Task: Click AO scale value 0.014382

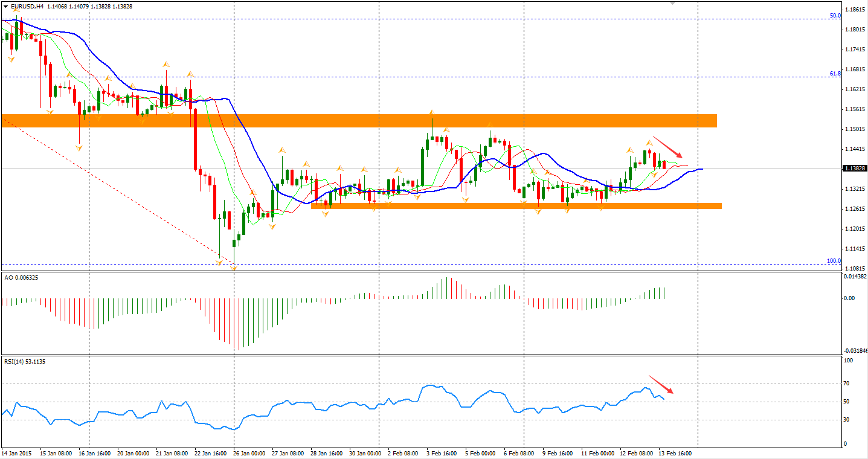Action: pyautogui.click(x=854, y=276)
